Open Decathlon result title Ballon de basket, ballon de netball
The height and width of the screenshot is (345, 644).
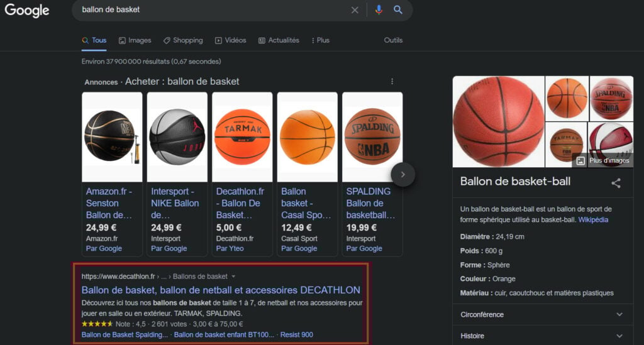pos(221,290)
